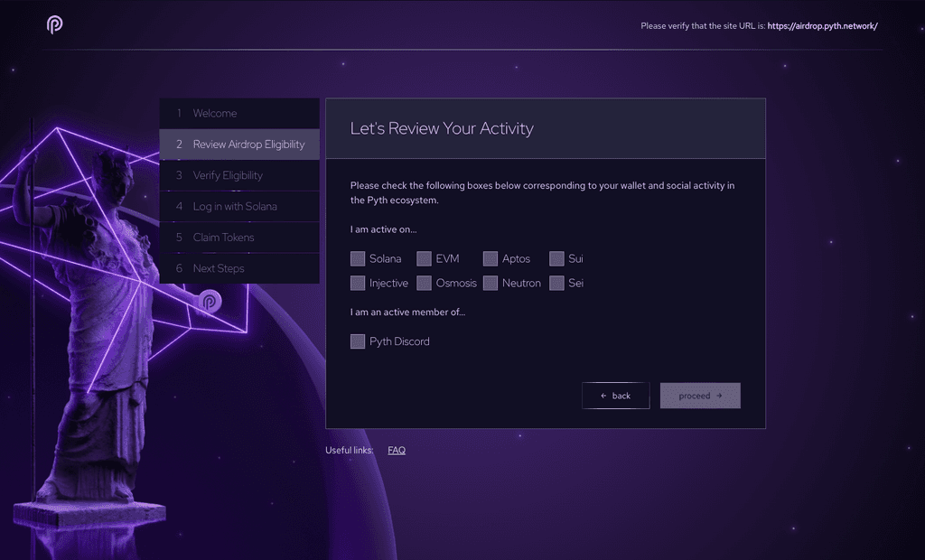Check the Pyth Discord member checkbox
Viewport: 925px width, 560px height.
pyautogui.click(x=357, y=341)
